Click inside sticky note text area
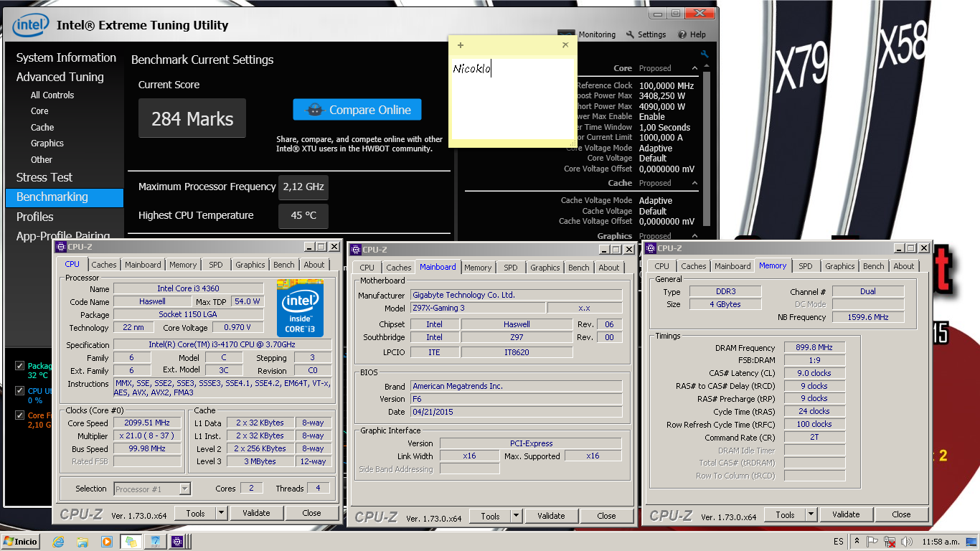Image resolution: width=980 pixels, height=551 pixels. pos(512,99)
